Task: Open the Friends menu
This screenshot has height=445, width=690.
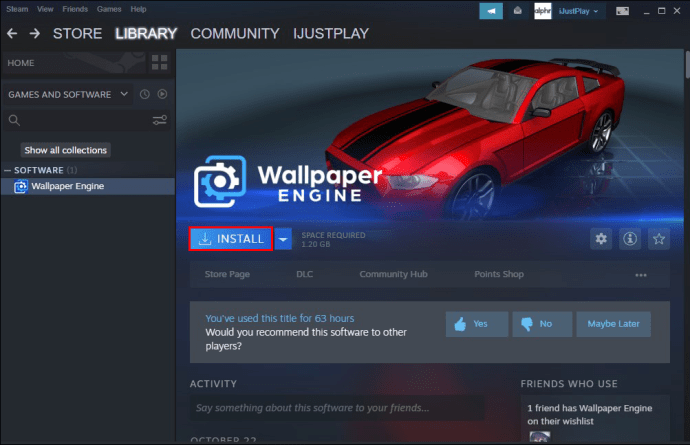Action: [x=75, y=9]
